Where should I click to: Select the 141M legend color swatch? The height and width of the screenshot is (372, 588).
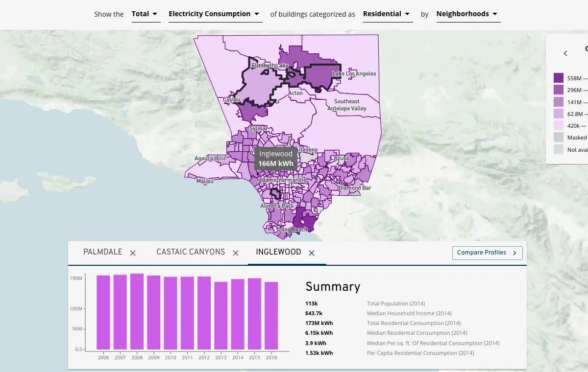click(x=559, y=102)
